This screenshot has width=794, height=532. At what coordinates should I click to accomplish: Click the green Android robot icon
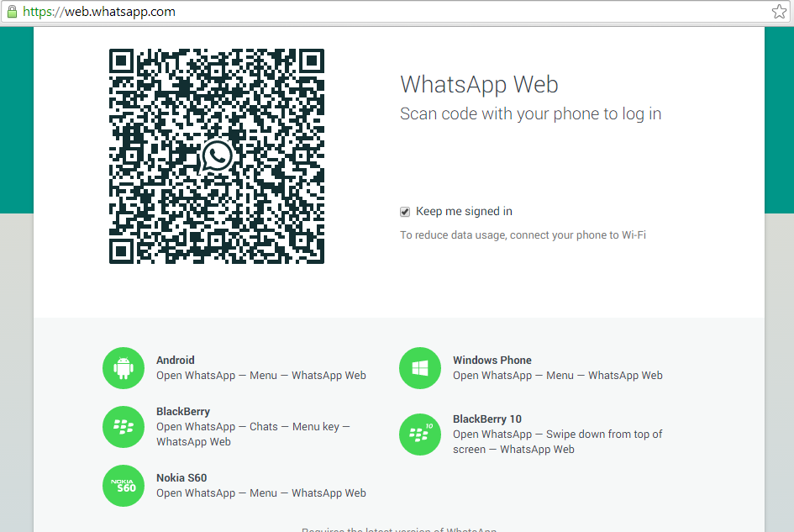[124, 368]
